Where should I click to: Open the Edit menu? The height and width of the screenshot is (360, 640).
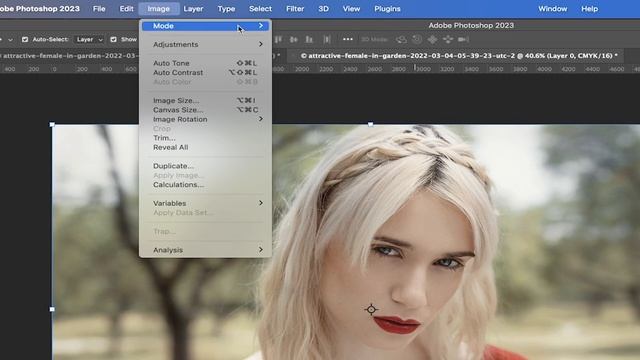pyautogui.click(x=126, y=9)
